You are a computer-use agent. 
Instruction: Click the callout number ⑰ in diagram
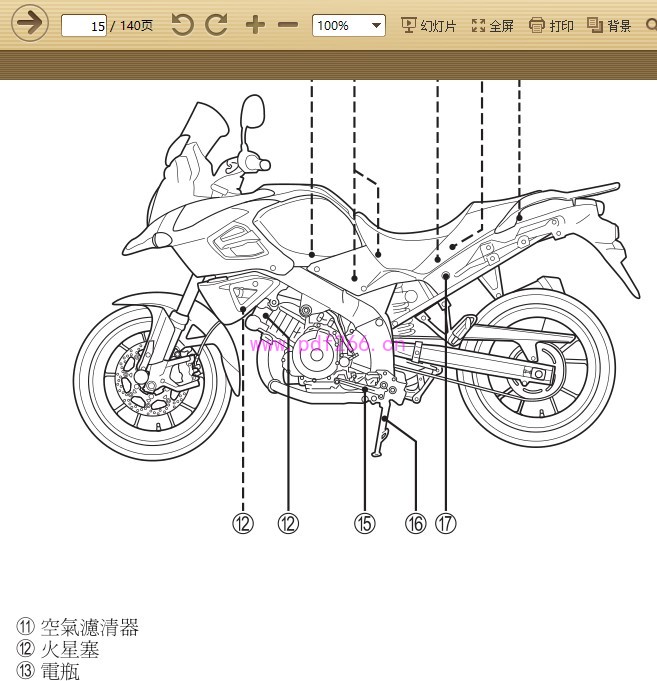446,523
